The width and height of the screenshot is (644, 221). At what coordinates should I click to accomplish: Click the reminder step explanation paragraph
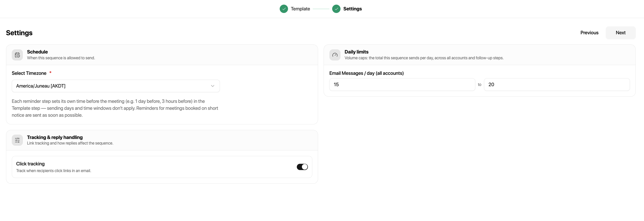(115, 108)
